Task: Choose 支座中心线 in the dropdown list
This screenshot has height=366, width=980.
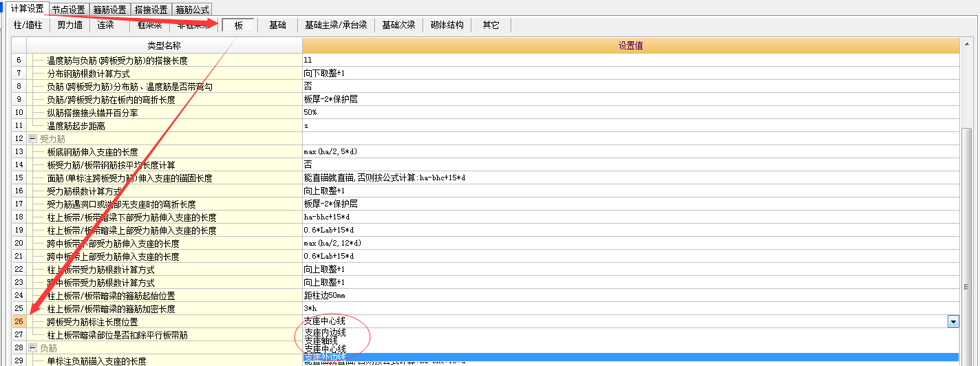Action: tap(325, 349)
